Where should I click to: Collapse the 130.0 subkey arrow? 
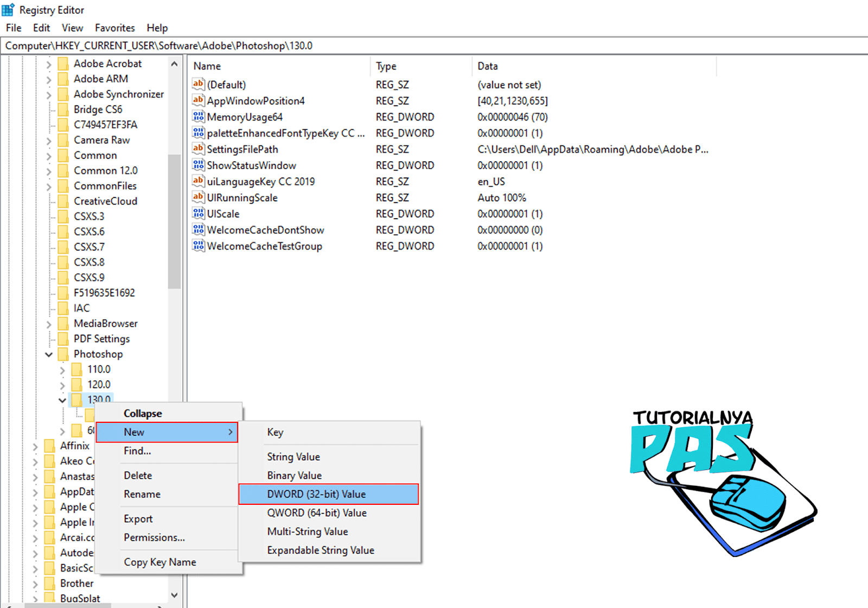(x=62, y=400)
